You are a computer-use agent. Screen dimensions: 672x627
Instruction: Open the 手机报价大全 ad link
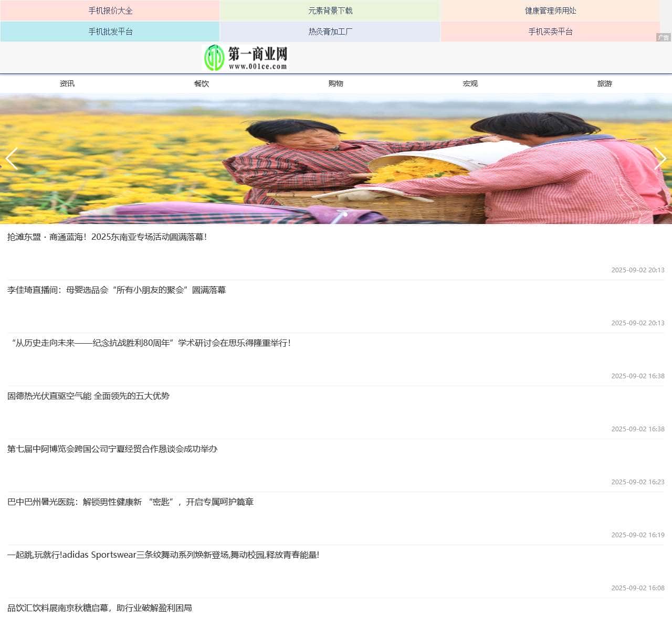(x=110, y=10)
